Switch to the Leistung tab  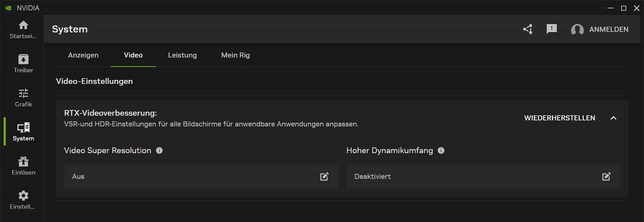tap(182, 55)
